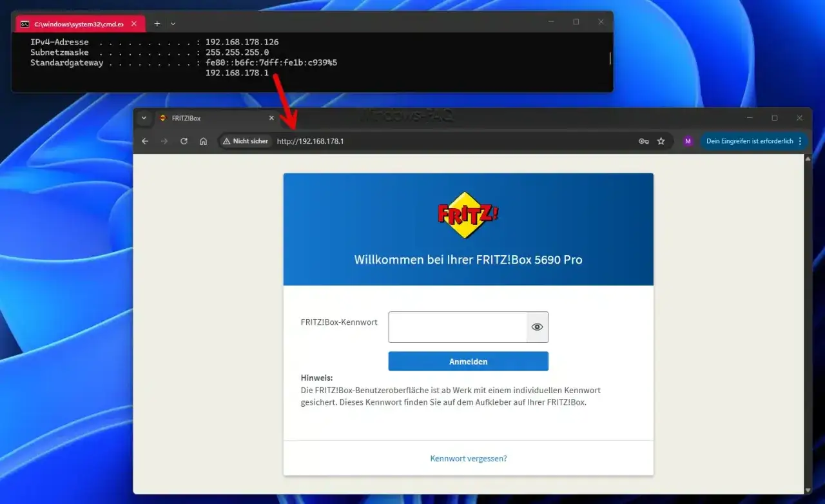825x504 pixels.
Task: Click the FRITZ!Box-Kennwort password field
Action: click(458, 327)
